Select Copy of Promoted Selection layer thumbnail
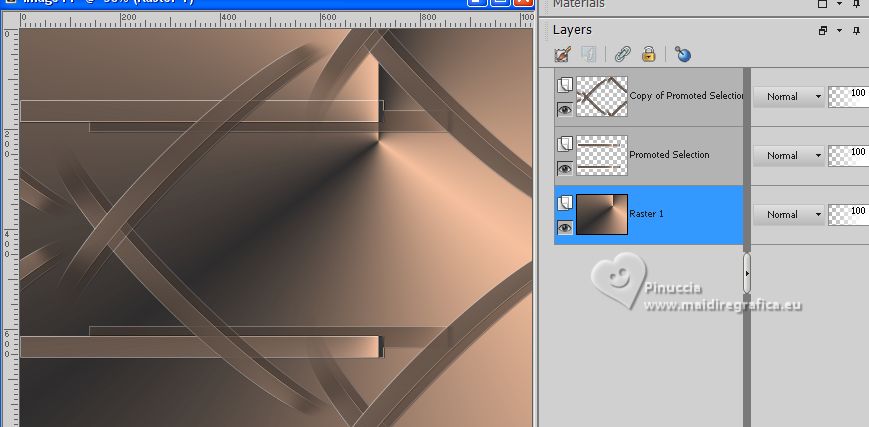Viewport: 869px width, 427px height. coord(602,96)
